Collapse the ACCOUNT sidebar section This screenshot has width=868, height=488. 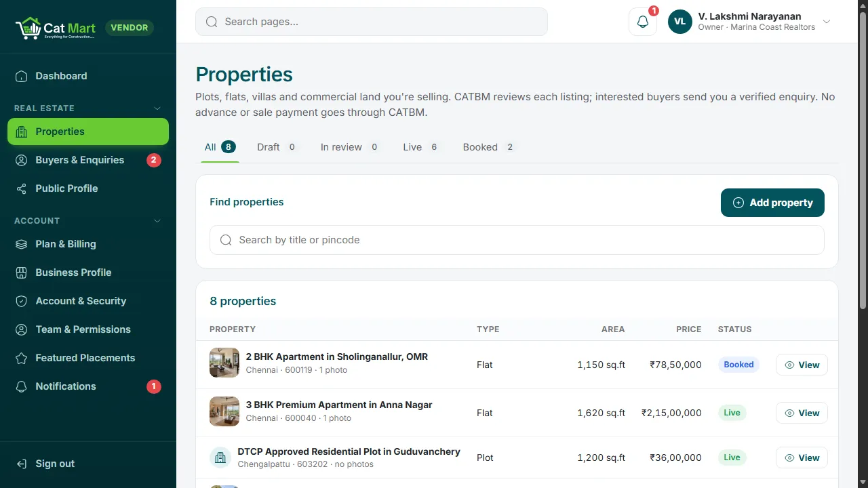click(157, 221)
